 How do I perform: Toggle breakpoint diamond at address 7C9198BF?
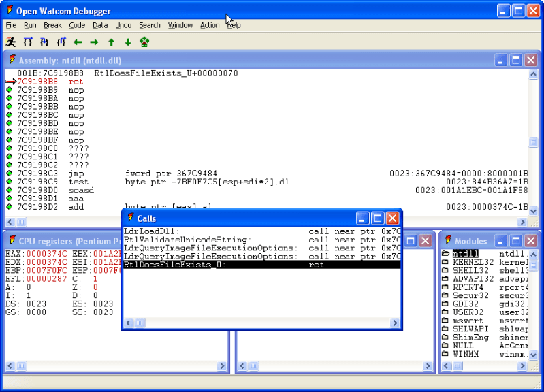coord(10,140)
